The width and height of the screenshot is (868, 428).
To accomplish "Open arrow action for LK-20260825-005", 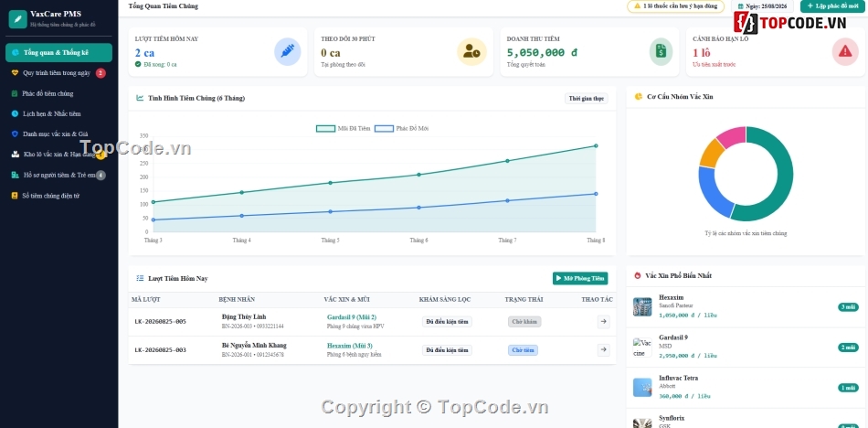I will click(x=604, y=321).
